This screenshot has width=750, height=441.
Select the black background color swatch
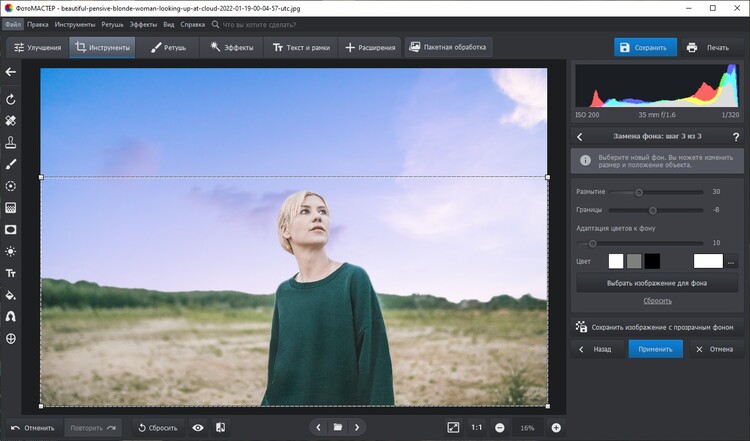pos(652,261)
